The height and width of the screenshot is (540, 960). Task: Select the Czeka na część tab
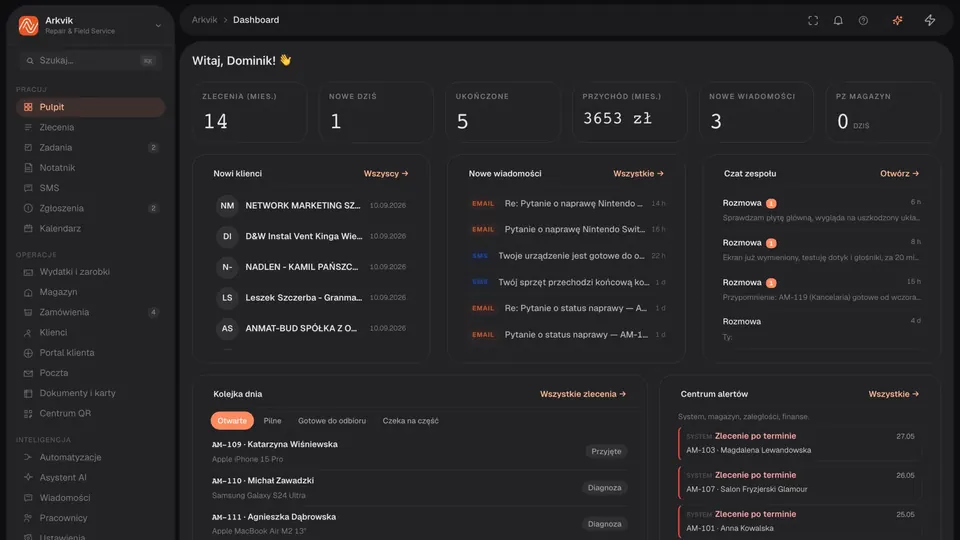[410, 421]
